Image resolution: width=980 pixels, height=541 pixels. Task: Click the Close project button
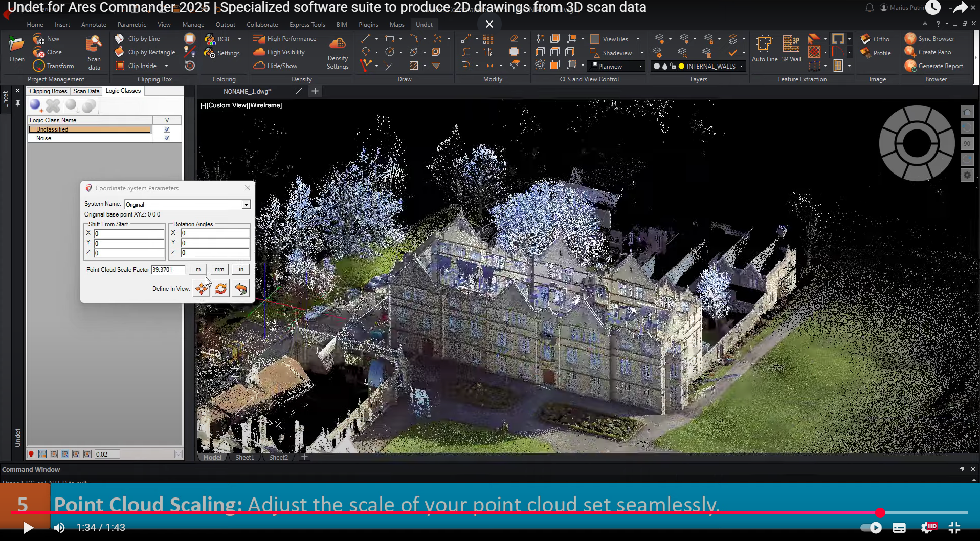(x=47, y=52)
